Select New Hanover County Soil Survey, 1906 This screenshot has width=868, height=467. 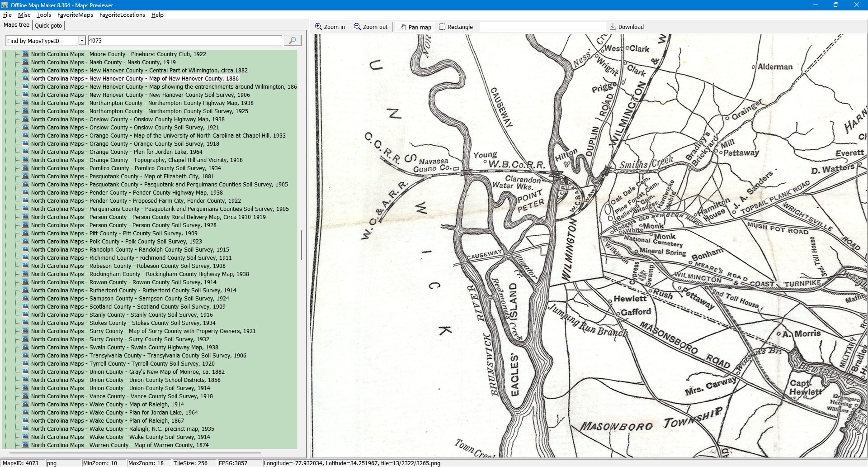pos(140,95)
